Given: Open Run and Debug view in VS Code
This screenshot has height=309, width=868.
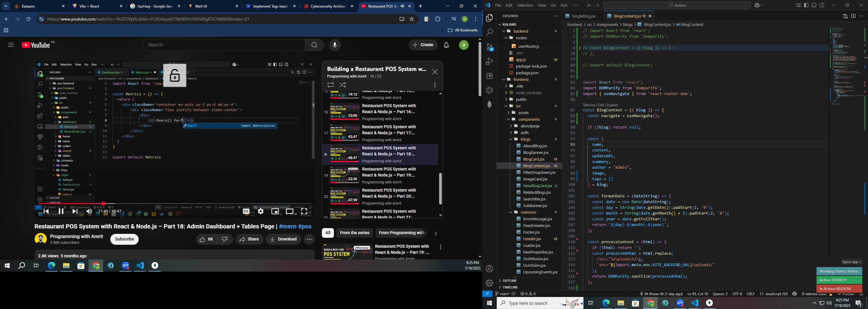Looking at the screenshot, I should (489, 61).
